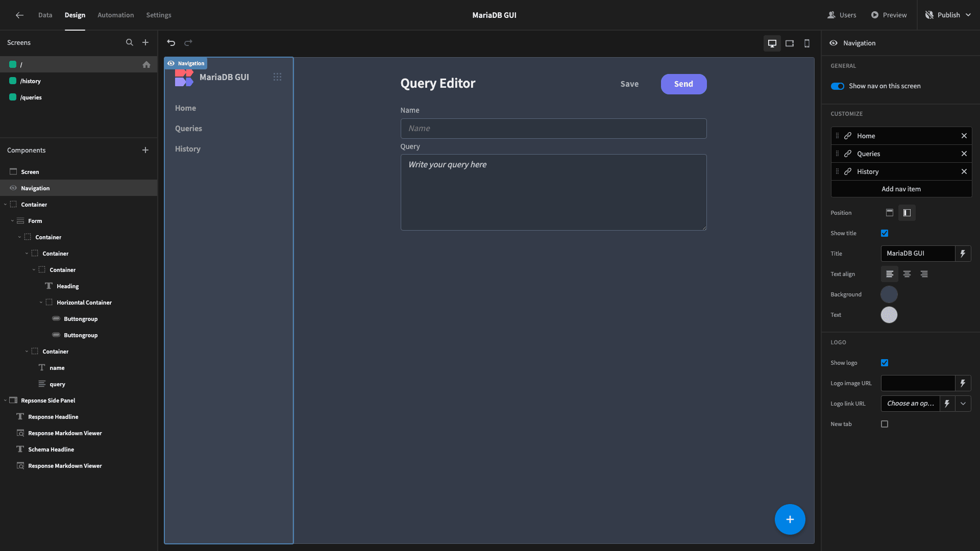This screenshot has height=551, width=980.
Task: Switch to mobile preview device icon
Action: coord(807,43)
